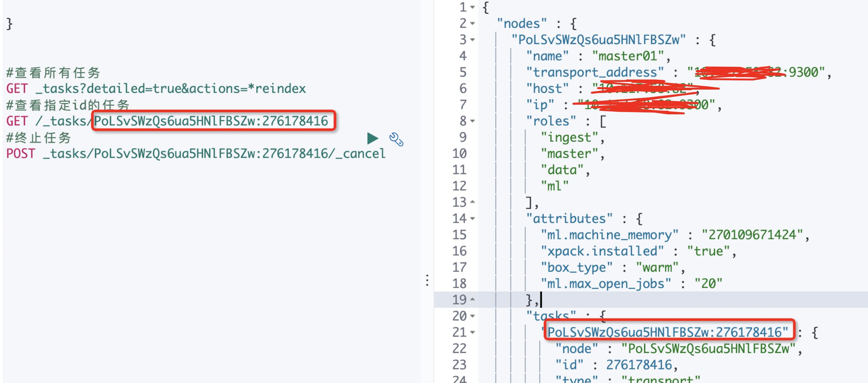Fold the "tasks" object on line 20
868x383 pixels.
coord(472,316)
